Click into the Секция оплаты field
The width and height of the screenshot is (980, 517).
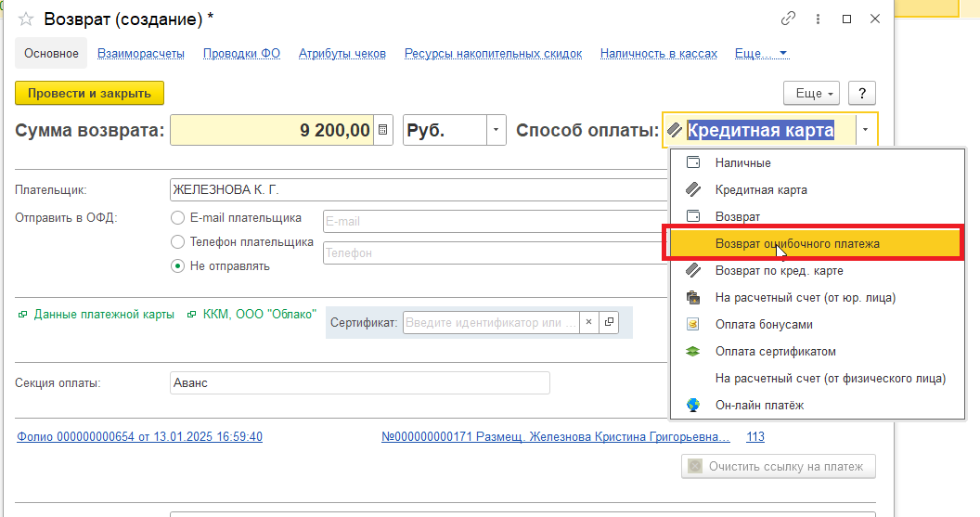(x=360, y=383)
